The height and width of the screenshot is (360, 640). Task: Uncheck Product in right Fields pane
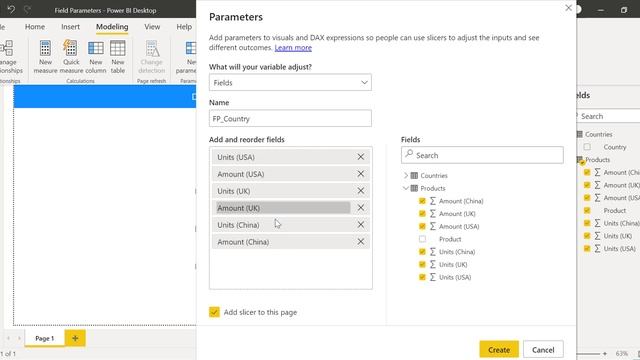point(587,211)
